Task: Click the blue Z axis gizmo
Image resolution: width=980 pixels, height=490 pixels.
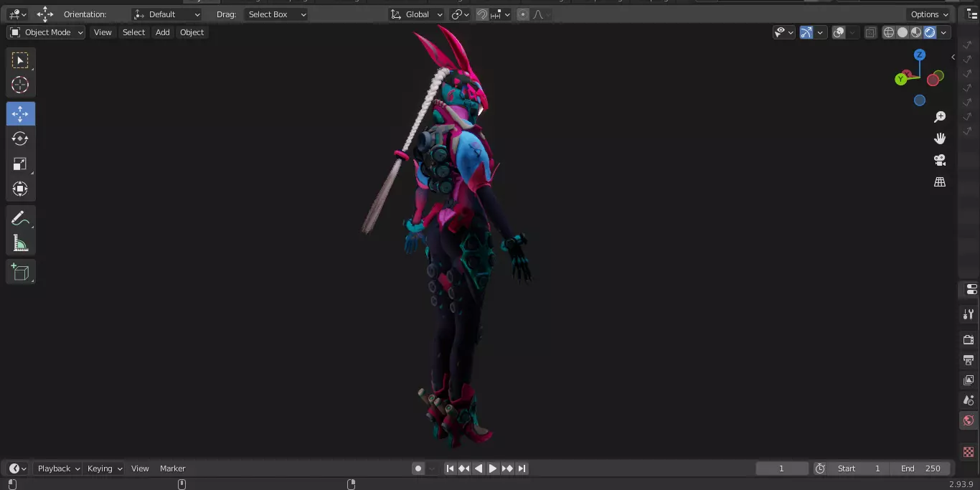Action: (x=920, y=55)
